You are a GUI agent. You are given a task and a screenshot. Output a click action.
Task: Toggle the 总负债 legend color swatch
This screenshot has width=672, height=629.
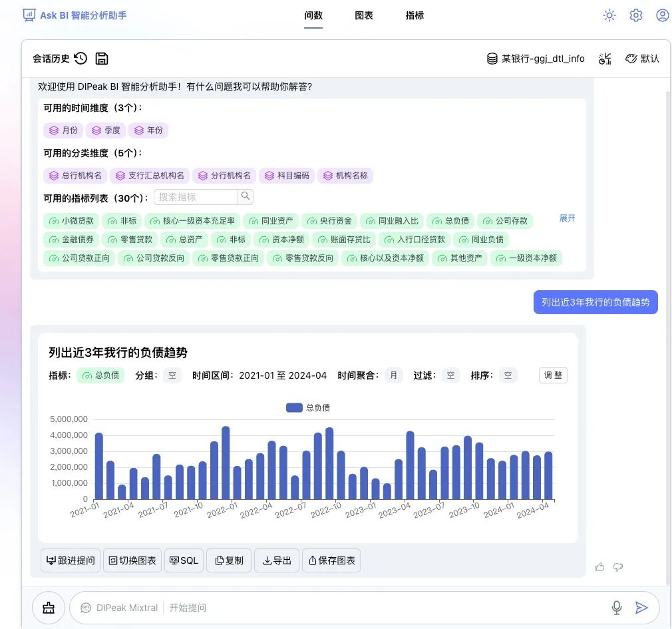(x=294, y=408)
